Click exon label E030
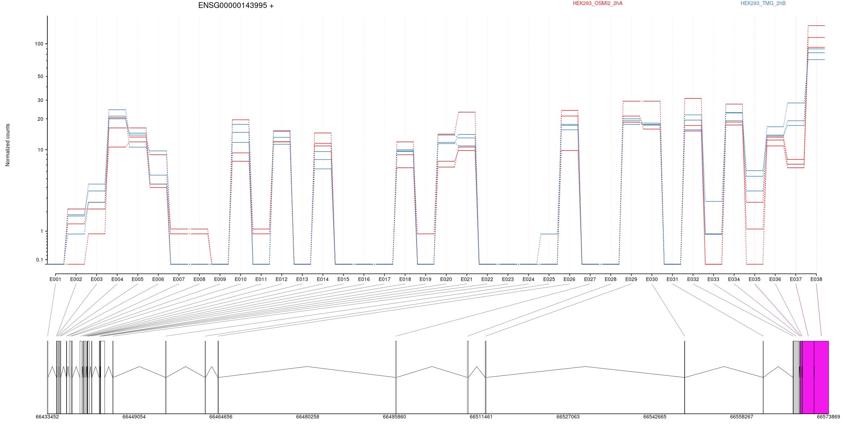Viewport: 868px width, 434px height. click(x=652, y=279)
